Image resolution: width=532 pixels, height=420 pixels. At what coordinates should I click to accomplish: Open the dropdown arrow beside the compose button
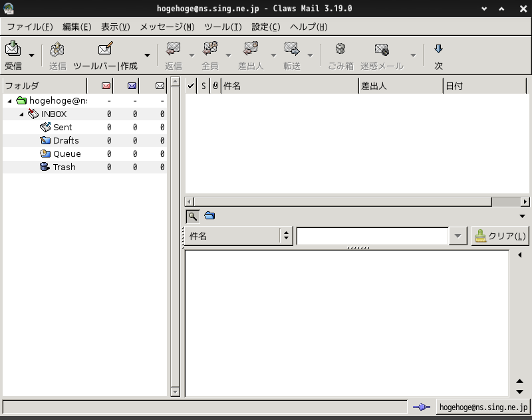(147, 55)
